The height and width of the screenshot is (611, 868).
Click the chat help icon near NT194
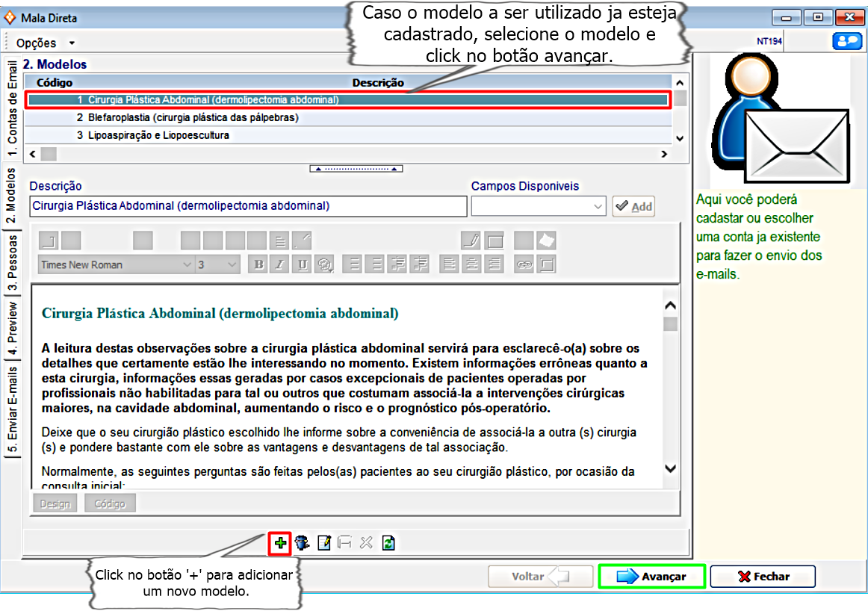(846, 42)
